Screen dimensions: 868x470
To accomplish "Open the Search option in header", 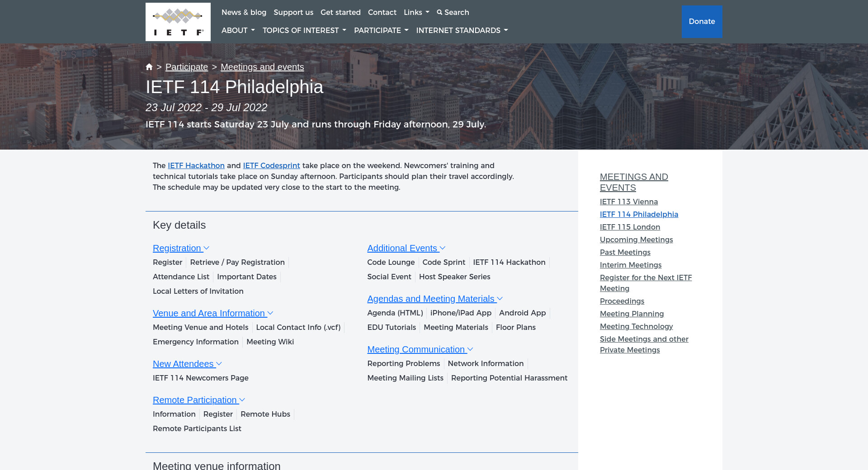I will 453,12.
